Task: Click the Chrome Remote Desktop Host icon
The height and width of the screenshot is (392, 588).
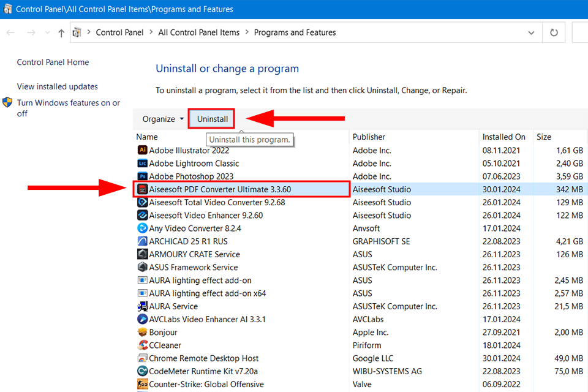Action: (x=143, y=358)
